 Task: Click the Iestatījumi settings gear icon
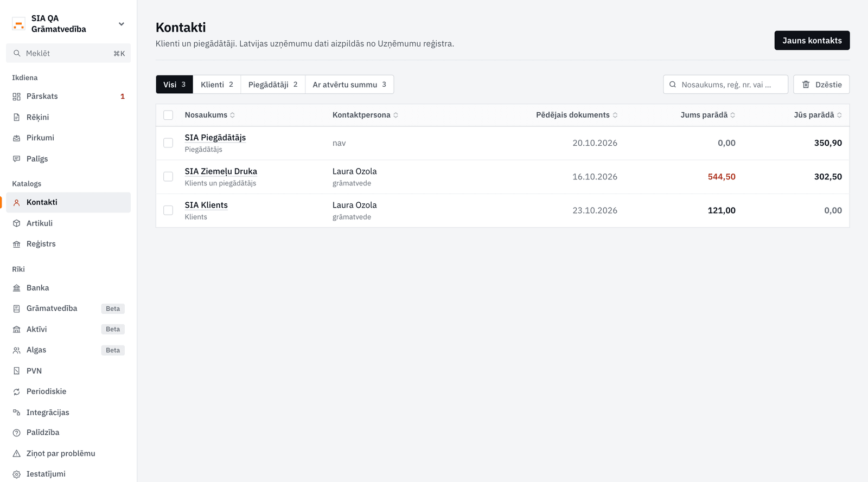(17, 474)
